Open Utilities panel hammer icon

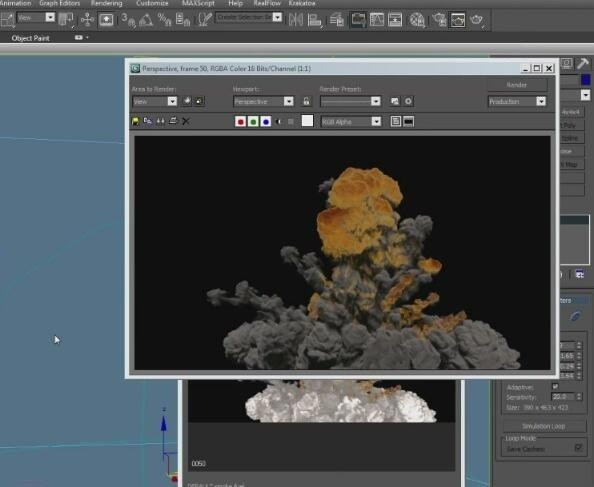tap(583, 63)
